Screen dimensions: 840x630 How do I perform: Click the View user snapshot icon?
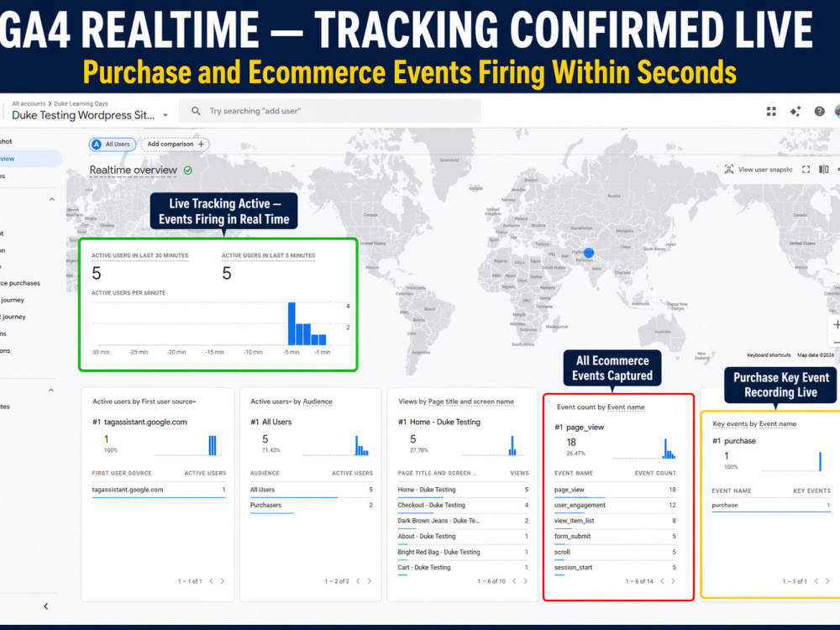pyautogui.click(x=728, y=170)
